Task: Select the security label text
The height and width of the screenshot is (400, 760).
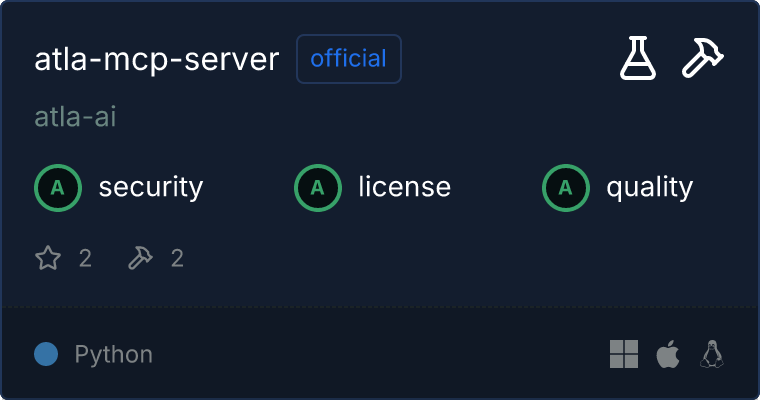Action: click(x=150, y=187)
